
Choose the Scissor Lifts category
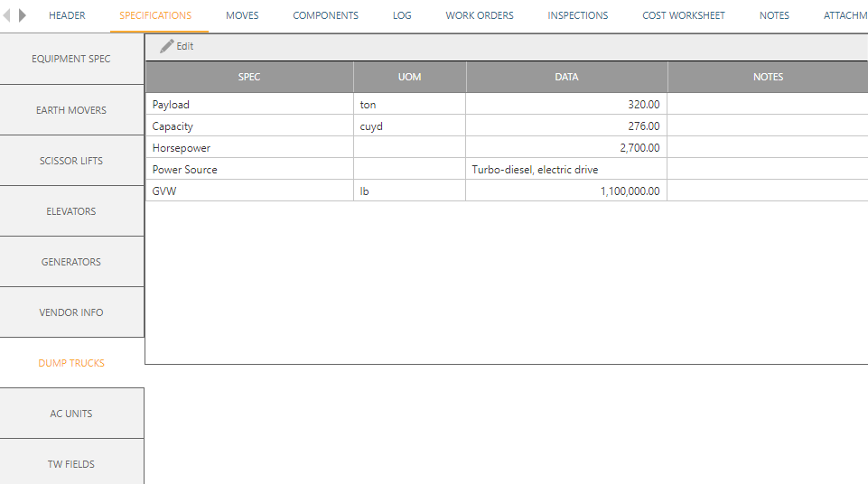(71, 161)
